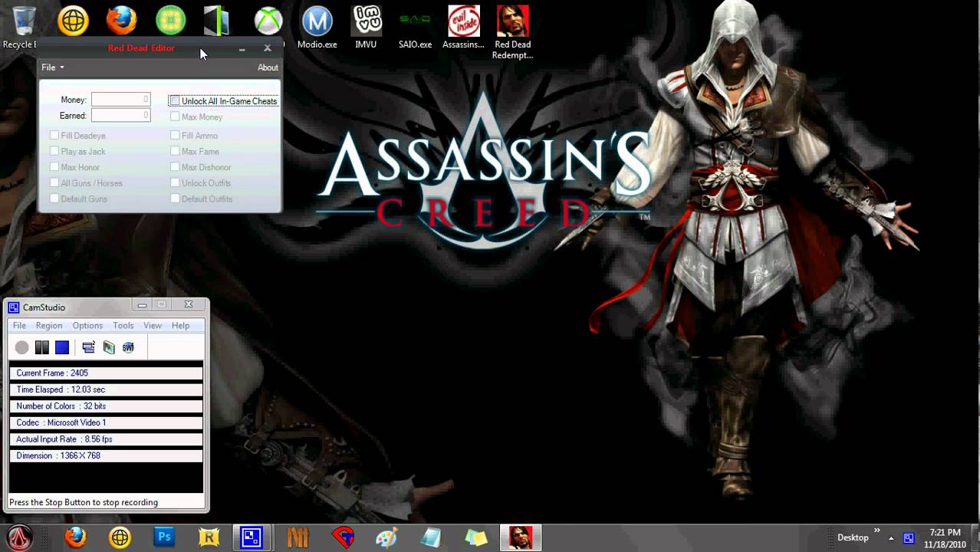Viewport: 980px width, 552px height.
Task: Open CamStudio Help menu
Action: [x=180, y=326]
